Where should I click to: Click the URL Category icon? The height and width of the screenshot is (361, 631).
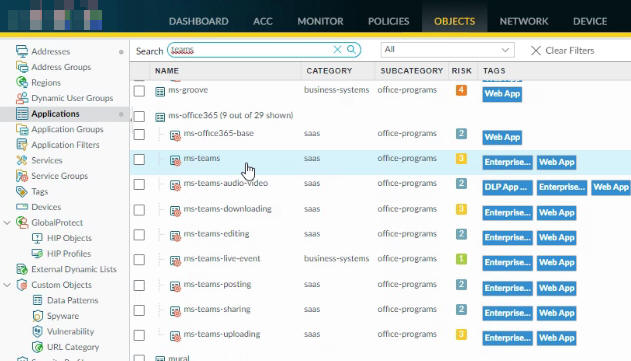pyautogui.click(x=37, y=347)
